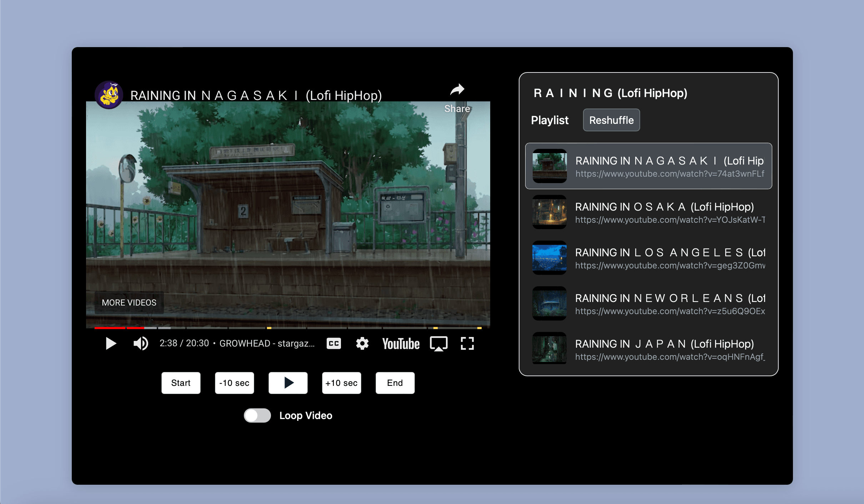Click the YouTube player play icon

(111, 343)
